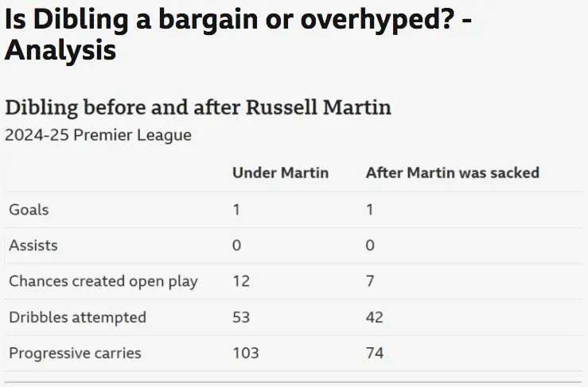The height and width of the screenshot is (387, 588).
Task: Click the progressive carries value 74
Action: pos(375,353)
